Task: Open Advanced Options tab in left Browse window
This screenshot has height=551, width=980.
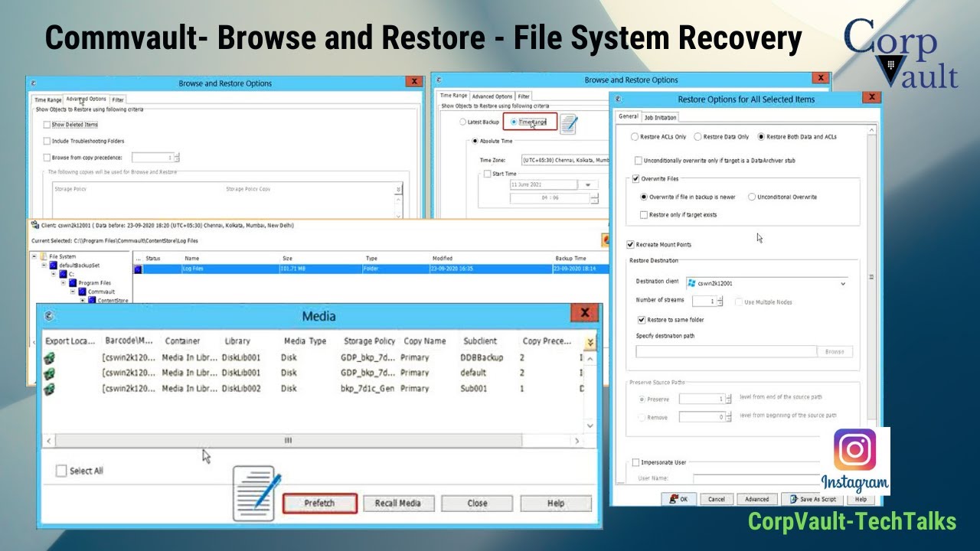Action: coord(86,99)
